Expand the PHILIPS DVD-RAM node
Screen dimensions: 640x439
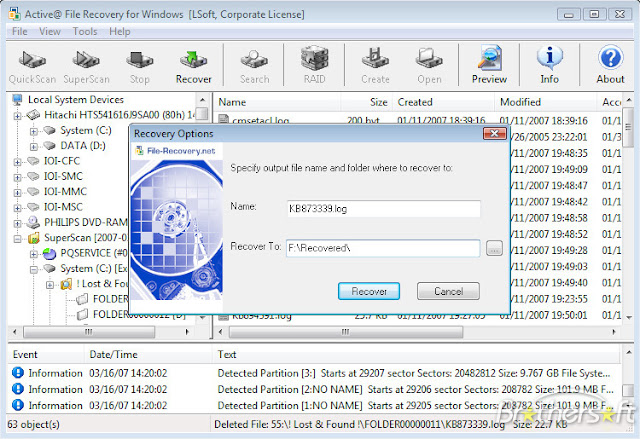17,223
